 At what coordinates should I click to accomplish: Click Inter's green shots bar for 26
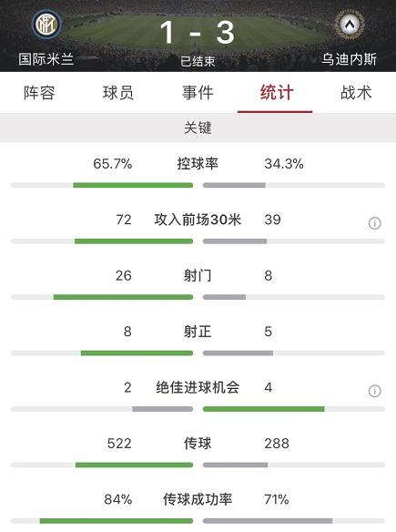[123, 297]
